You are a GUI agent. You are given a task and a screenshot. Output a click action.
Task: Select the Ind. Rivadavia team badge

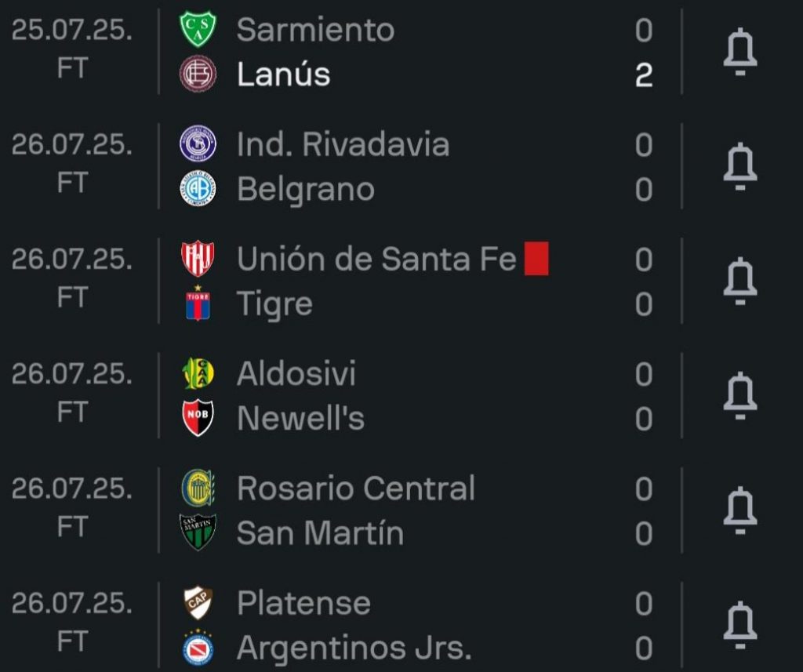click(x=198, y=144)
